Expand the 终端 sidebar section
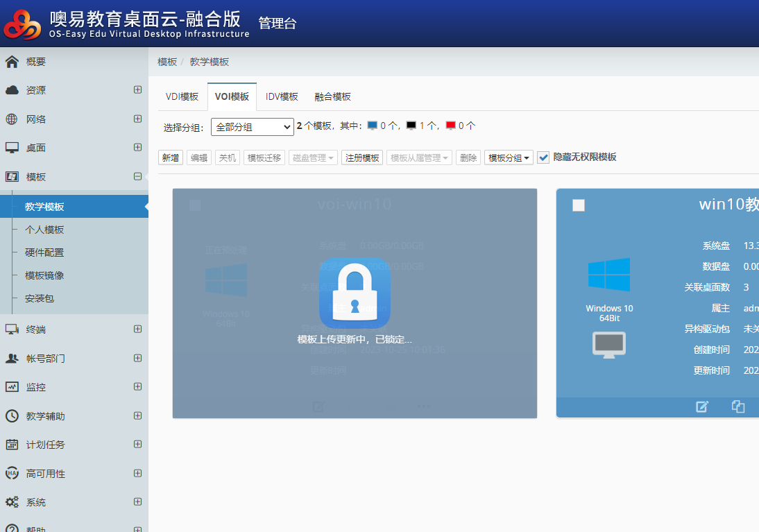759x532 pixels. [137, 329]
